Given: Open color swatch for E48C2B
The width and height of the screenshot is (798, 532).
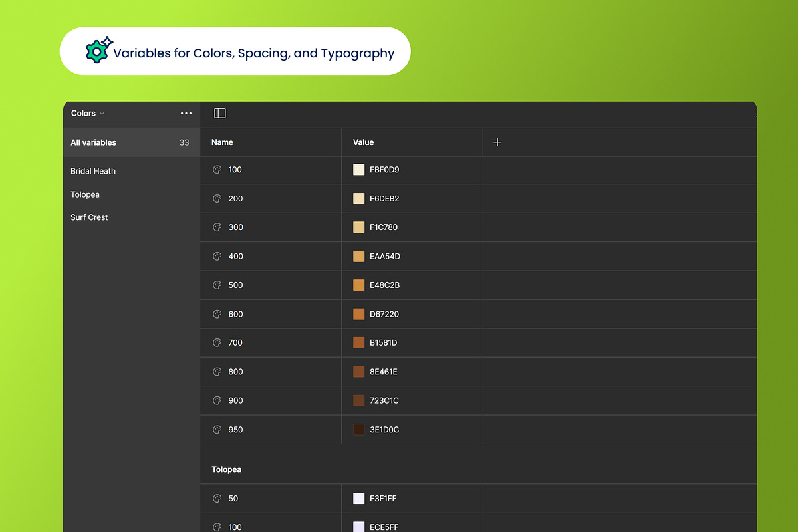Looking at the screenshot, I should tap(359, 285).
